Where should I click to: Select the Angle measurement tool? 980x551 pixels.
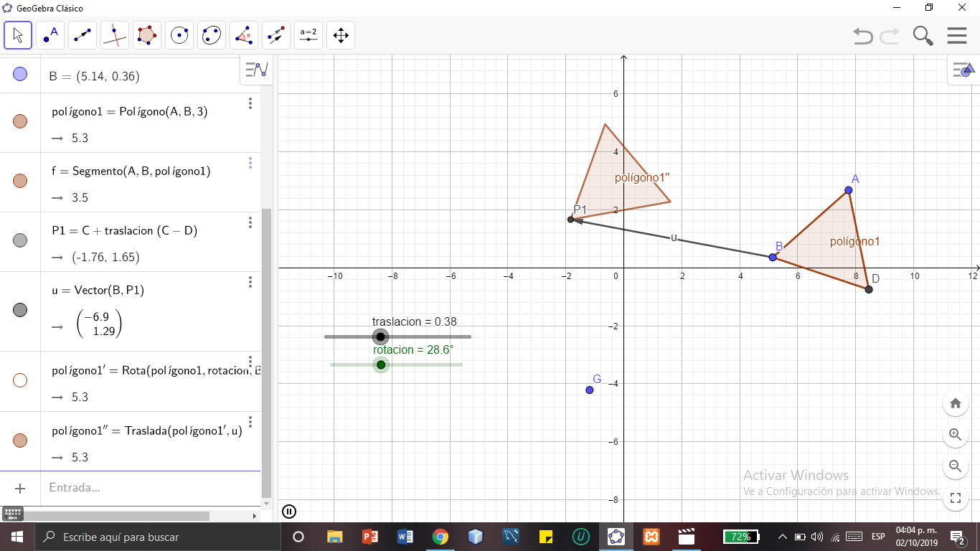(242, 34)
